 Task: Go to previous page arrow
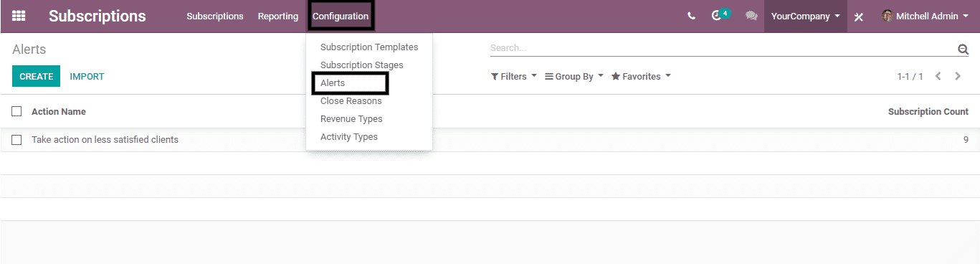click(938, 76)
